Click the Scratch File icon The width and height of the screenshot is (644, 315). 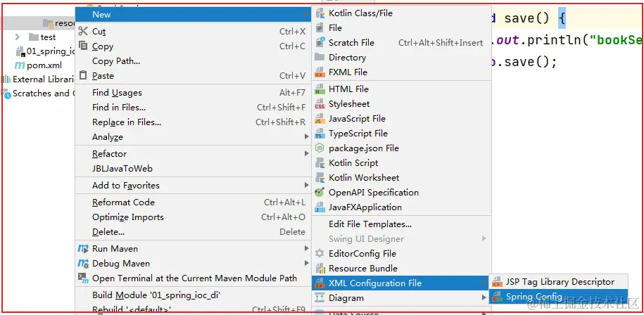[x=320, y=43]
